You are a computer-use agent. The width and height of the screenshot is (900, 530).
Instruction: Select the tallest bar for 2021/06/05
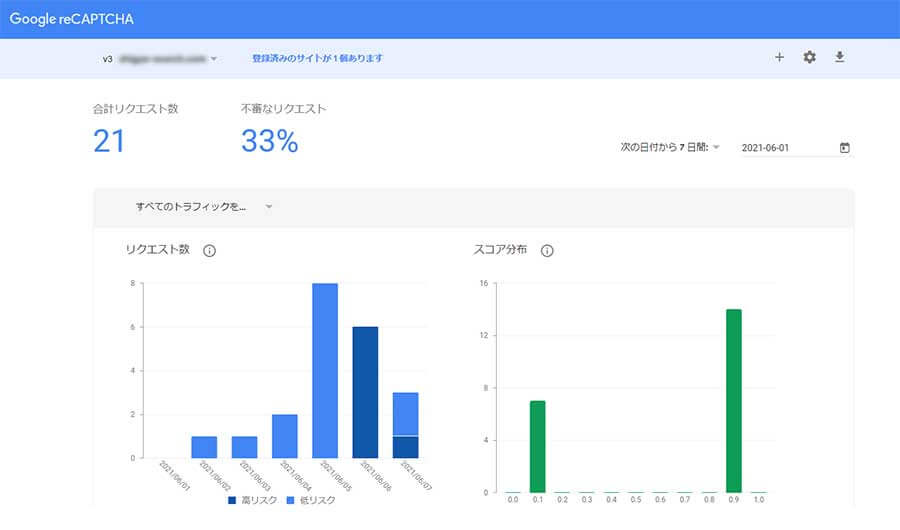tap(325, 370)
